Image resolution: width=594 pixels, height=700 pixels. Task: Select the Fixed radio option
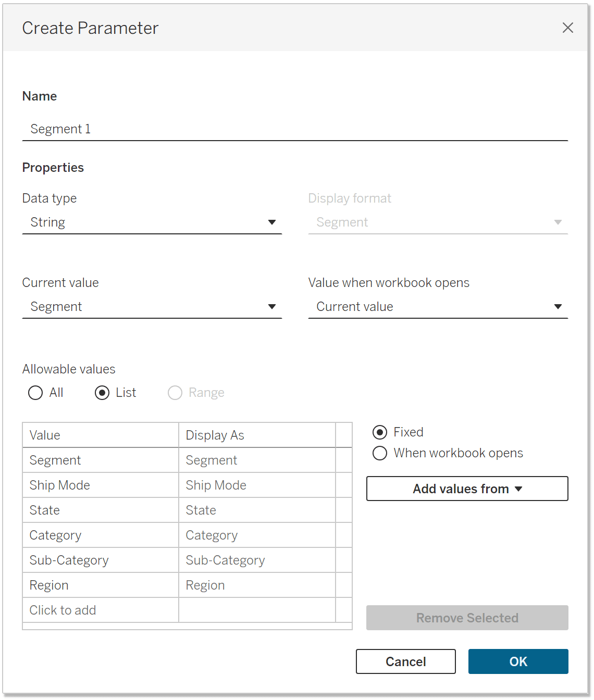click(x=380, y=432)
